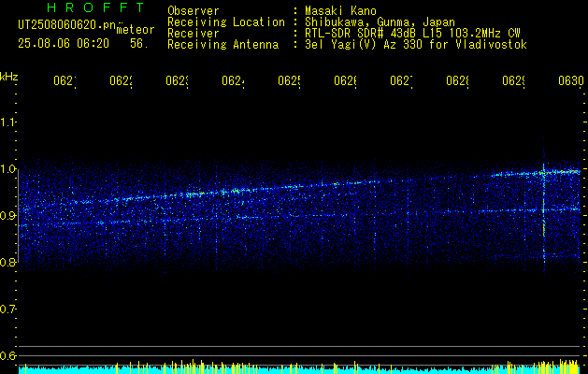Image resolution: width=588 pixels, height=374 pixels.
Task: Click the cyan signal level strip at bottom
Action: 299,370
